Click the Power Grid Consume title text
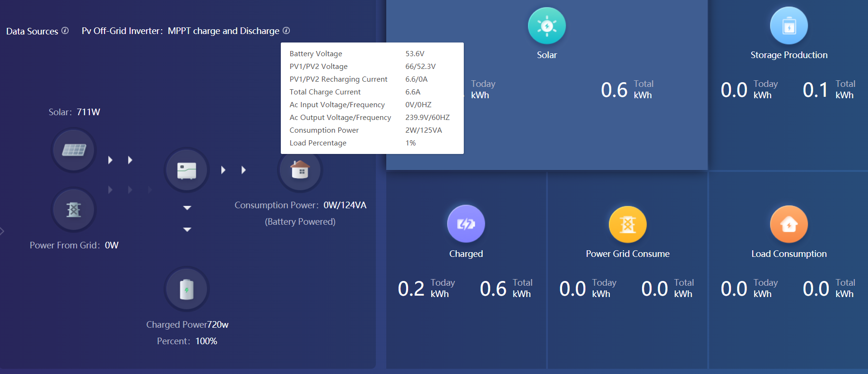The image size is (868, 374). point(628,254)
